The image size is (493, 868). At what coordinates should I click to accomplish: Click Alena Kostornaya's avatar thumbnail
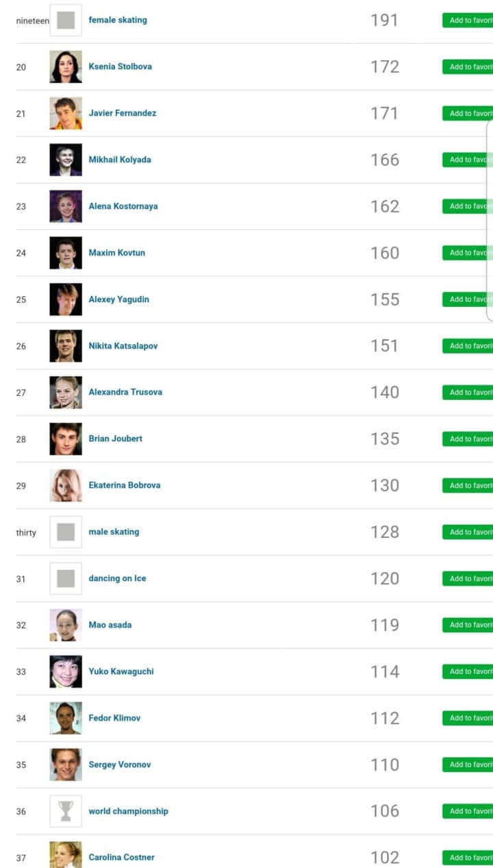tap(66, 206)
